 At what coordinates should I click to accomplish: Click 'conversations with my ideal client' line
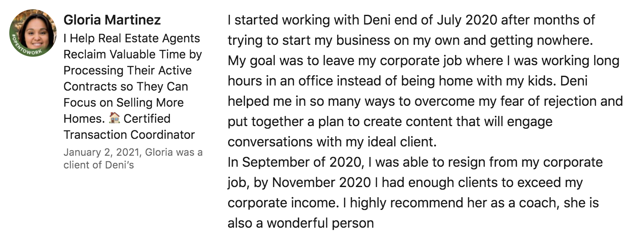(332, 142)
